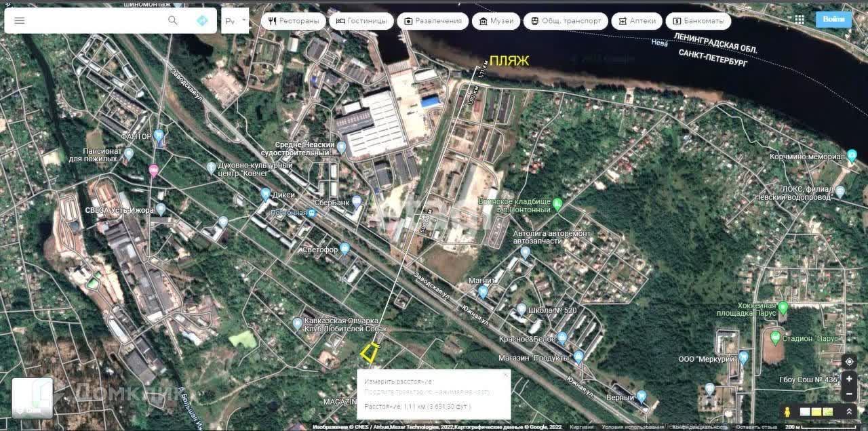Zoom out with the minus button
868x431 pixels.
[849, 394]
